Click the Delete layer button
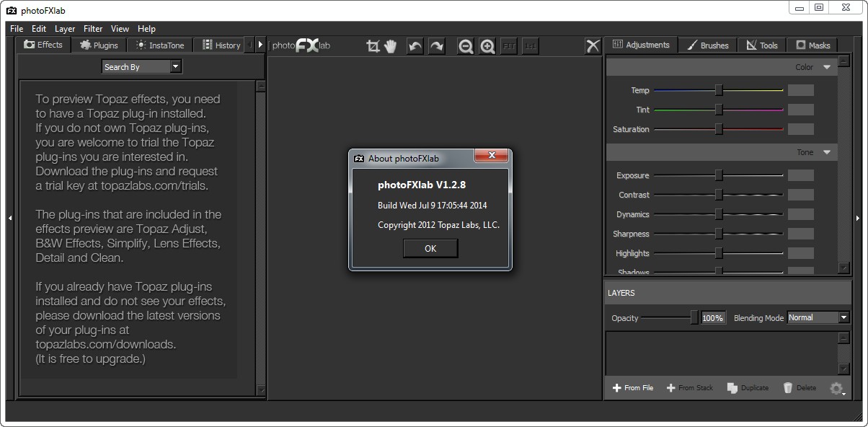This screenshot has width=868, height=427. point(800,388)
